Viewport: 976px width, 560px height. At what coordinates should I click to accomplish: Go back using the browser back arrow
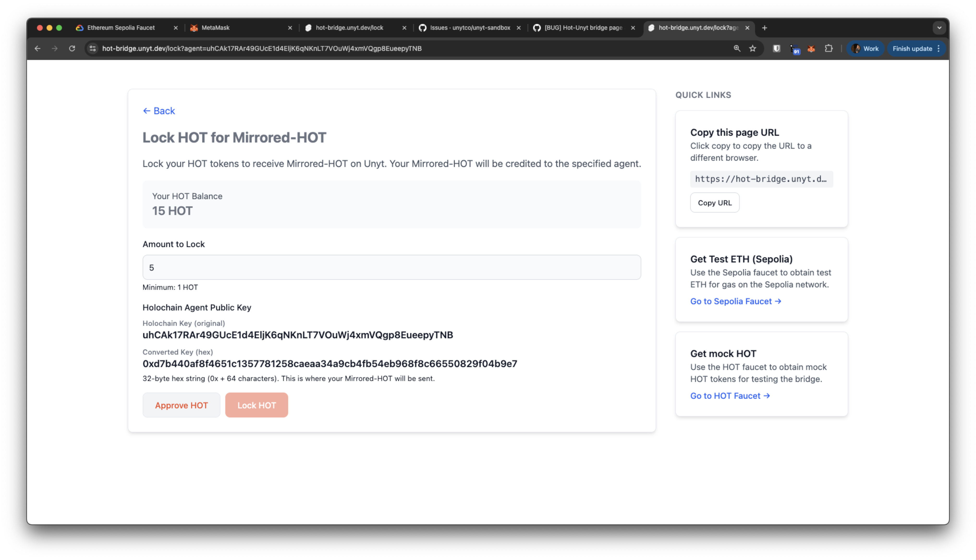pyautogui.click(x=37, y=48)
